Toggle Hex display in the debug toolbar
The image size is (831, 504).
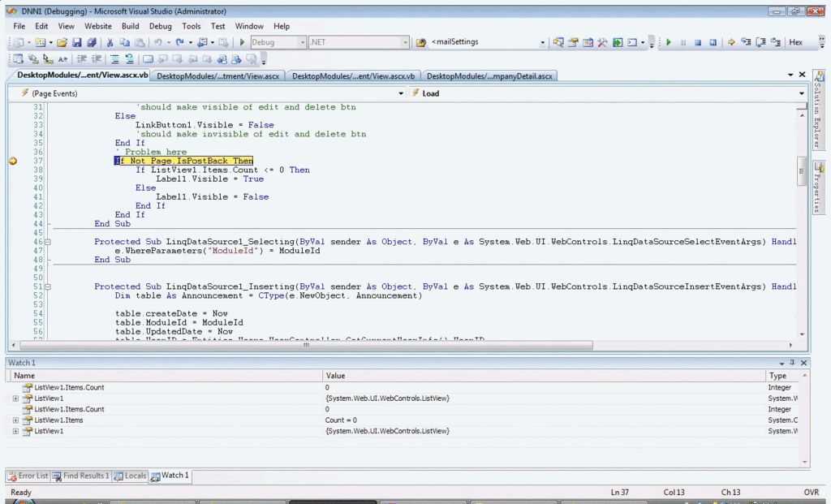(795, 42)
